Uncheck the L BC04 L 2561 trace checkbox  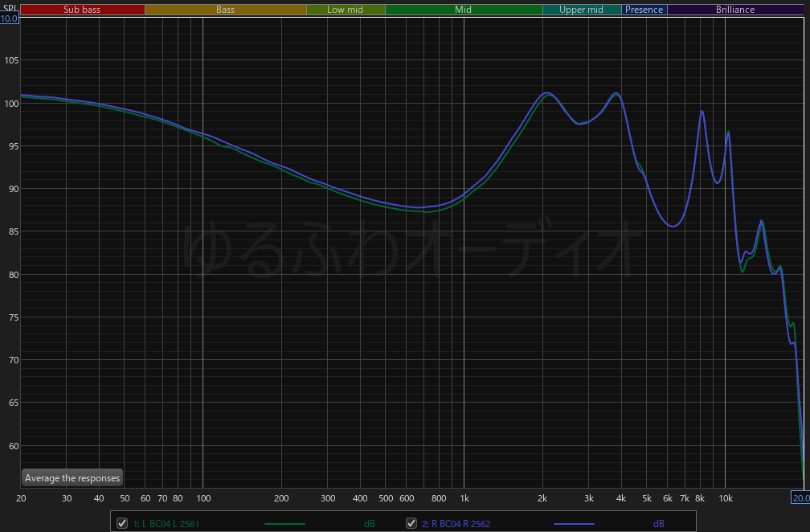pos(122,523)
